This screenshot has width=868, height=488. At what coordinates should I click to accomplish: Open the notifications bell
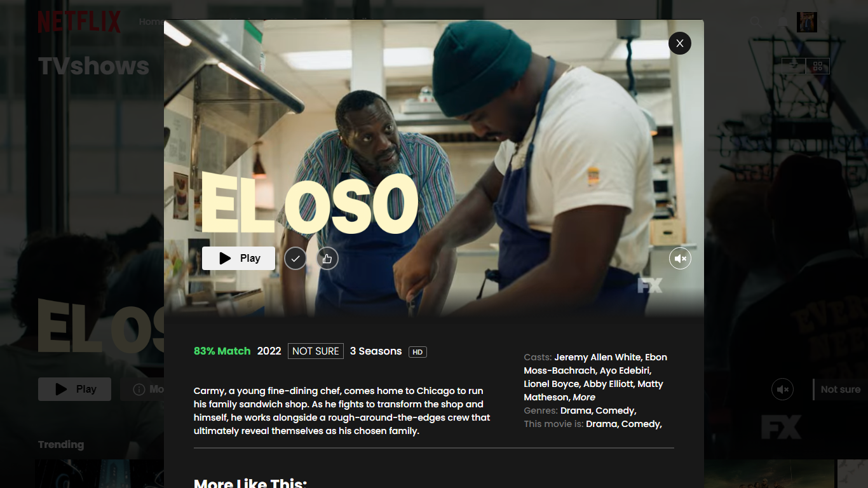[x=783, y=22]
